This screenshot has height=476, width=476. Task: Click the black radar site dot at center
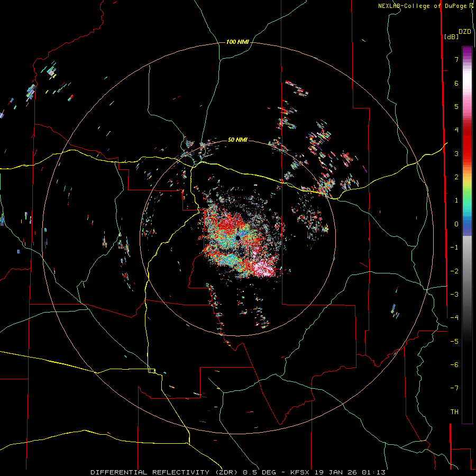[x=237, y=238]
